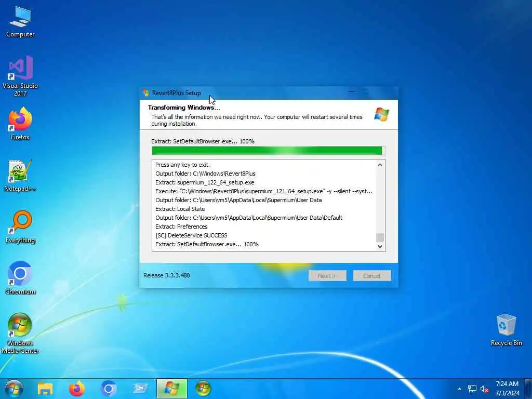Image resolution: width=532 pixels, height=399 pixels.
Task: Open File Explorer from the taskbar
Action: (45, 389)
